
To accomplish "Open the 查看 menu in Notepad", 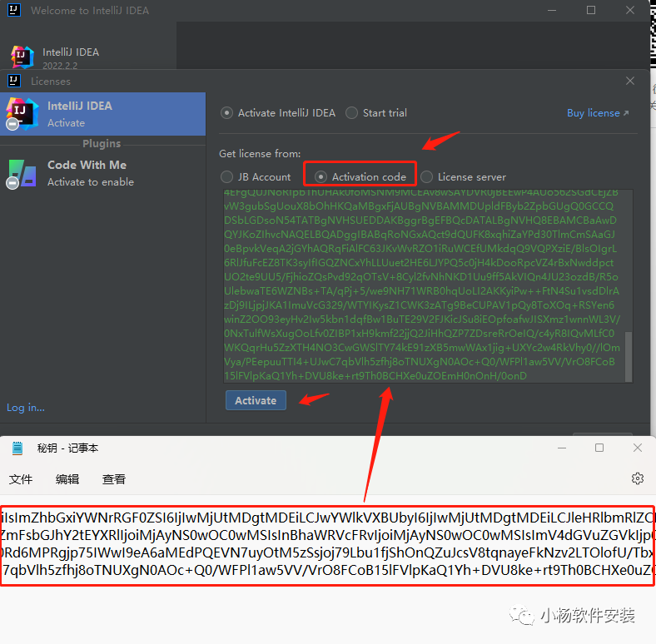I will 114,478.
